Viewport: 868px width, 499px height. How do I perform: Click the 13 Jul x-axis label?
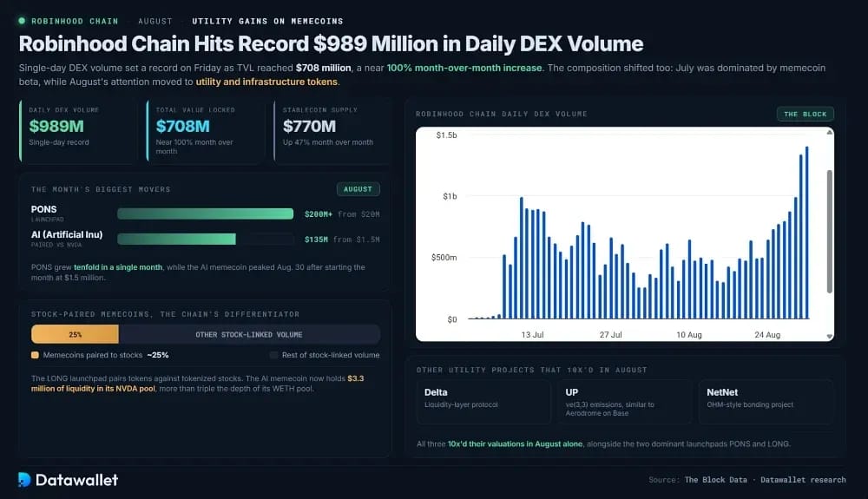533,335
